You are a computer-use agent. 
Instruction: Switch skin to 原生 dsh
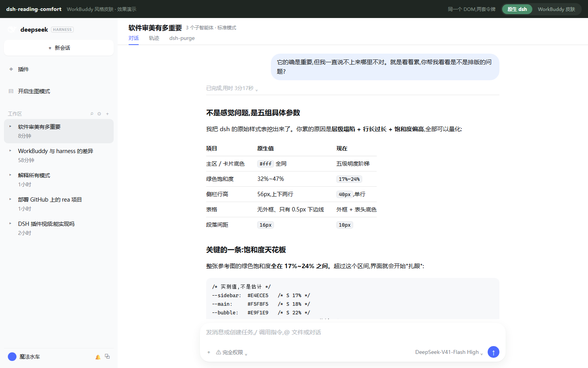pyautogui.click(x=517, y=9)
